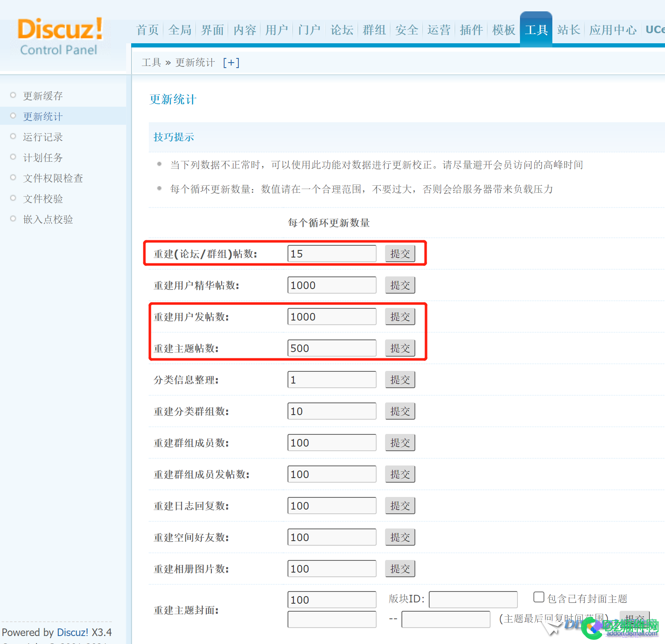Open the 用户 top menu
The image size is (665, 644).
pos(277,30)
